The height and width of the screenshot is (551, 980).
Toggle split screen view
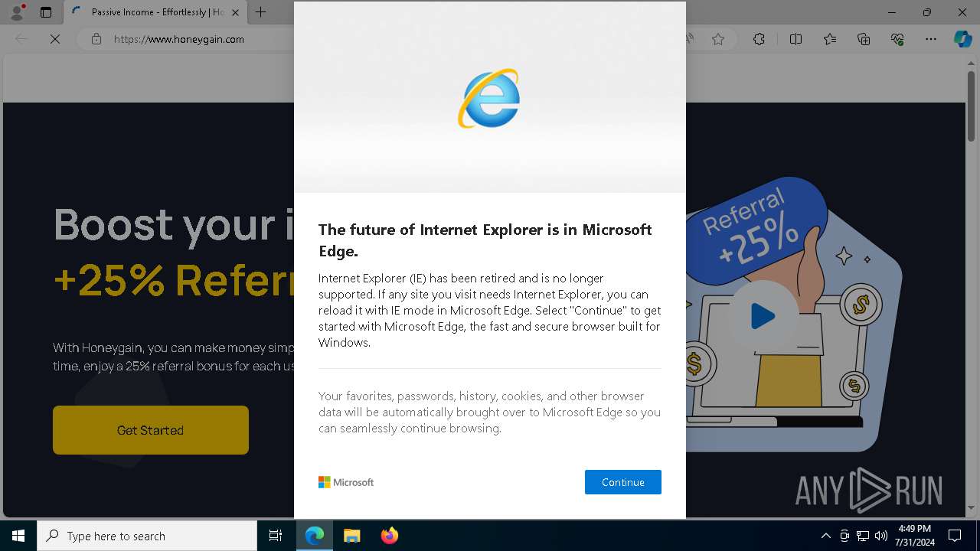pyautogui.click(x=795, y=39)
